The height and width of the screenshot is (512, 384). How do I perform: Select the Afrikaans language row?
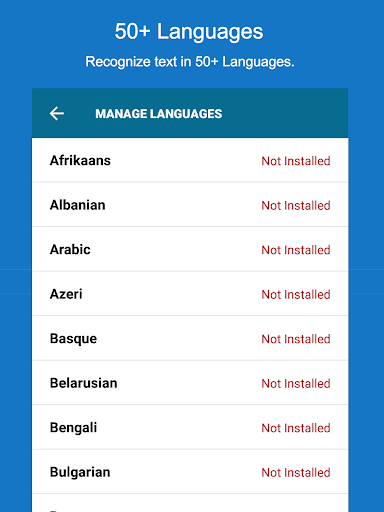pyautogui.click(x=190, y=160)
